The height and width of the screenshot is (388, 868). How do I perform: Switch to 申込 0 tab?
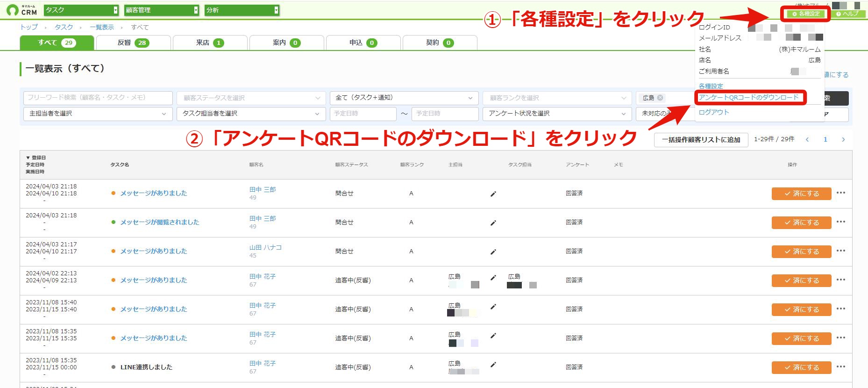(363, 43)
